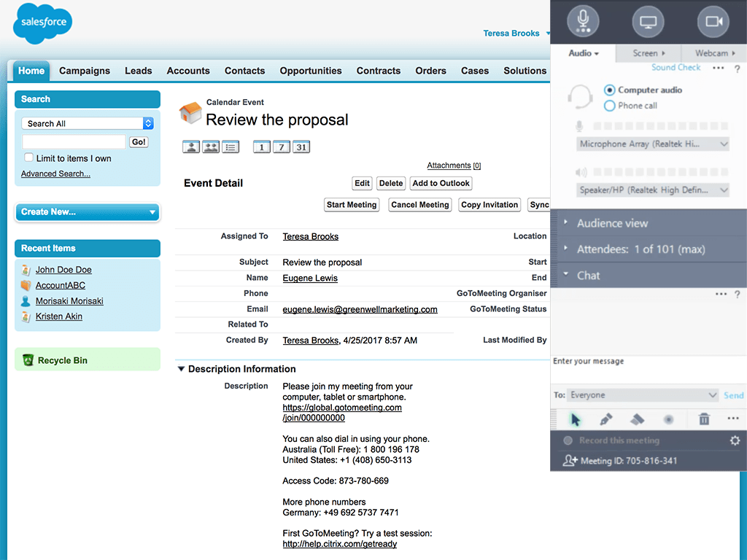Open the Teresa Brooks user menu

click(516, 34)
